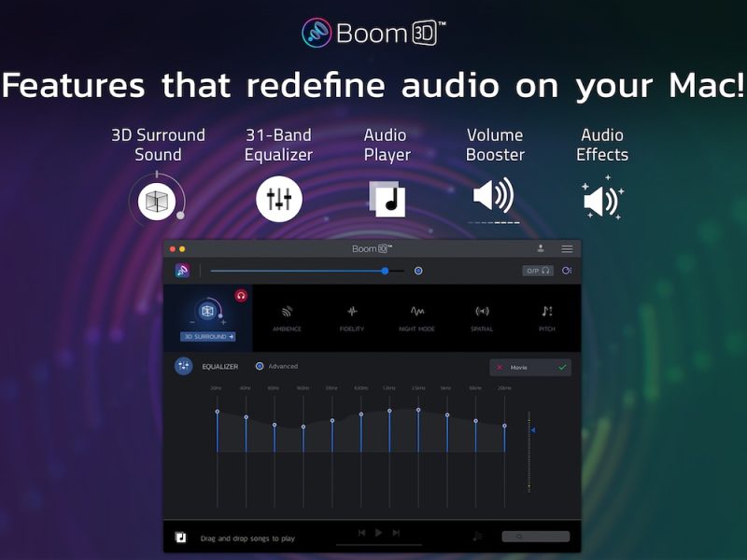Turn on Night Mode effect
Screen dimensions: 747x560
coord(416,317)
